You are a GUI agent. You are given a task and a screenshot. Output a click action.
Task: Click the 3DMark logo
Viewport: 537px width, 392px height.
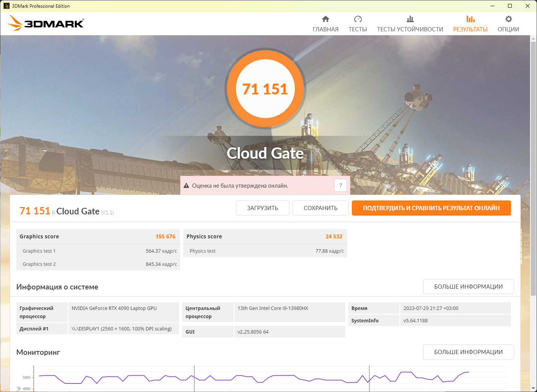[46, 23]
